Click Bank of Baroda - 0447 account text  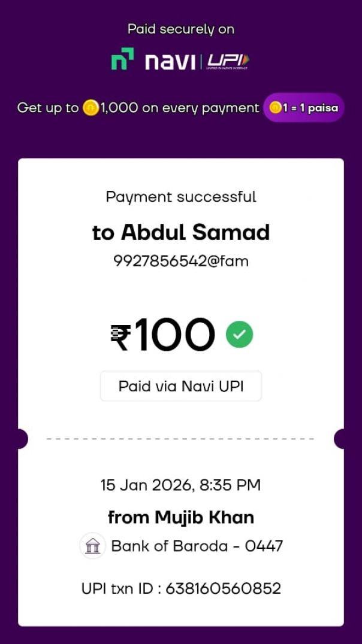[197, 546]
